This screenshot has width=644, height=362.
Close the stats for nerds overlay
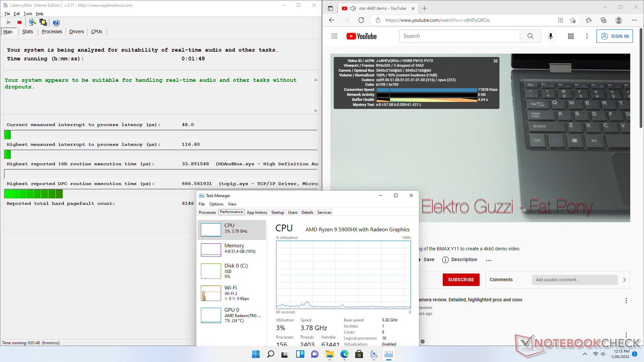pyautogui.click(x=495, y=61)
